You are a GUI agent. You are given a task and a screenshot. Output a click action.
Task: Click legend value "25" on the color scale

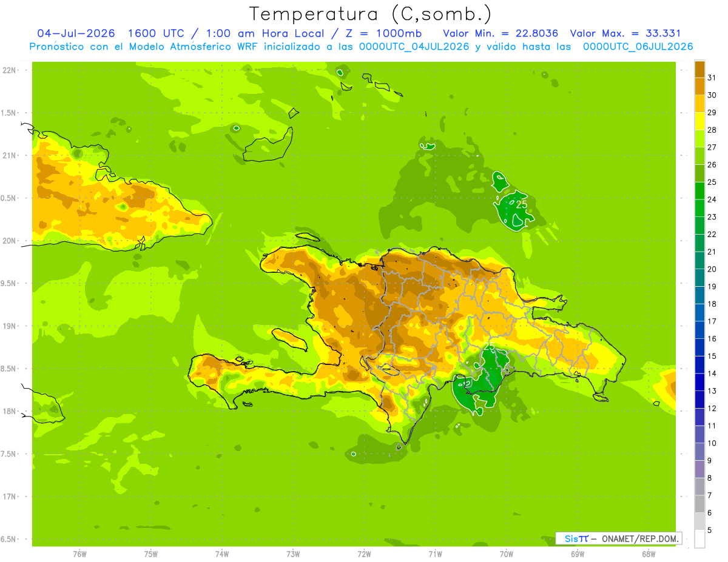712,182
